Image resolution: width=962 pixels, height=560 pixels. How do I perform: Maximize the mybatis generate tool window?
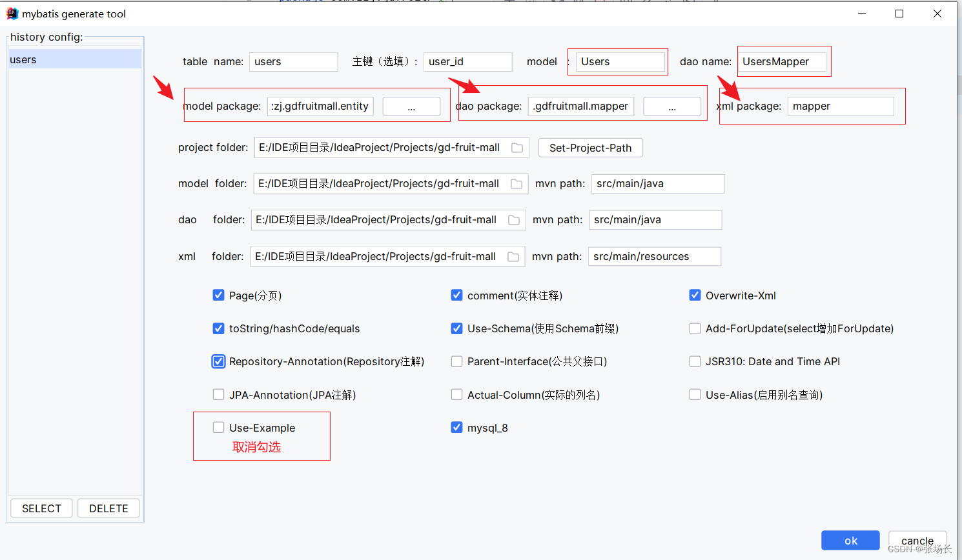click(x=899, y=14)
